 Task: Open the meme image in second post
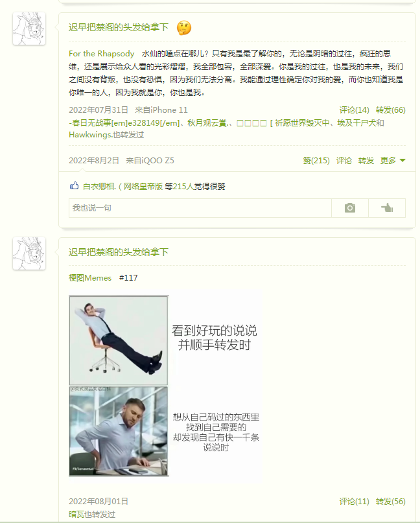point(166,386)
